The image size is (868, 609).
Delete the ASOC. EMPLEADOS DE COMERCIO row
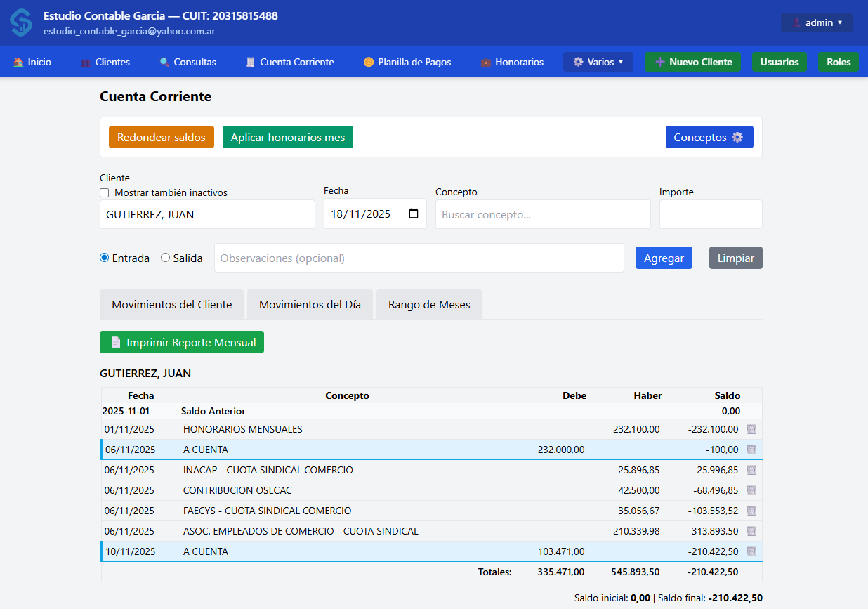point(751,531)
